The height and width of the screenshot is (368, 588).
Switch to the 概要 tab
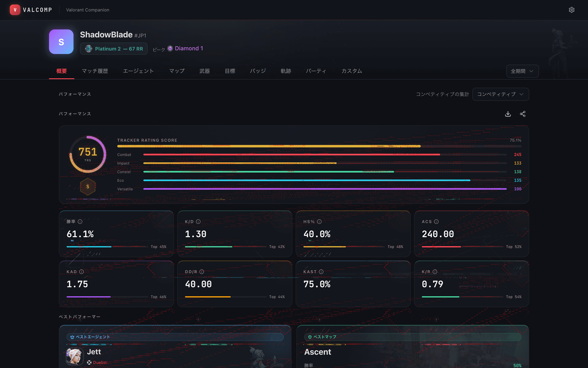coord(61,71)
